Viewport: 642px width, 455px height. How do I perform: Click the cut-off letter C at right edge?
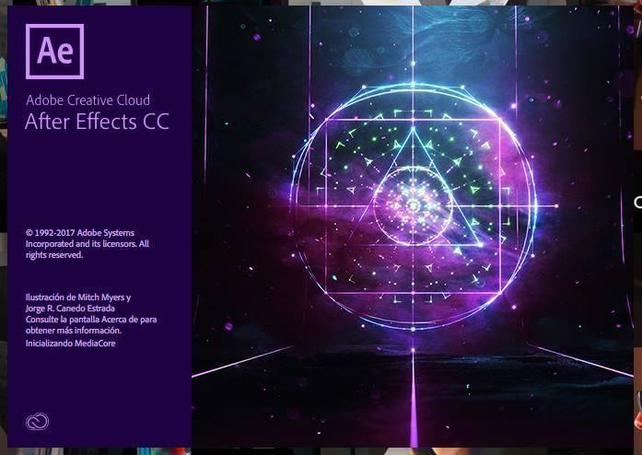click(x=637, y=203)
